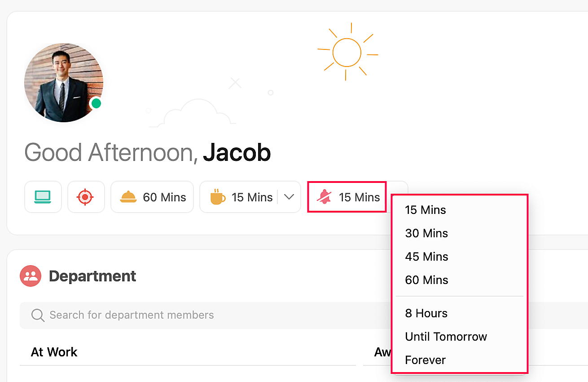The width and height of the screenshot is (588, 382).
Task: Mute notifications Forever
Action: click(425, 360)
